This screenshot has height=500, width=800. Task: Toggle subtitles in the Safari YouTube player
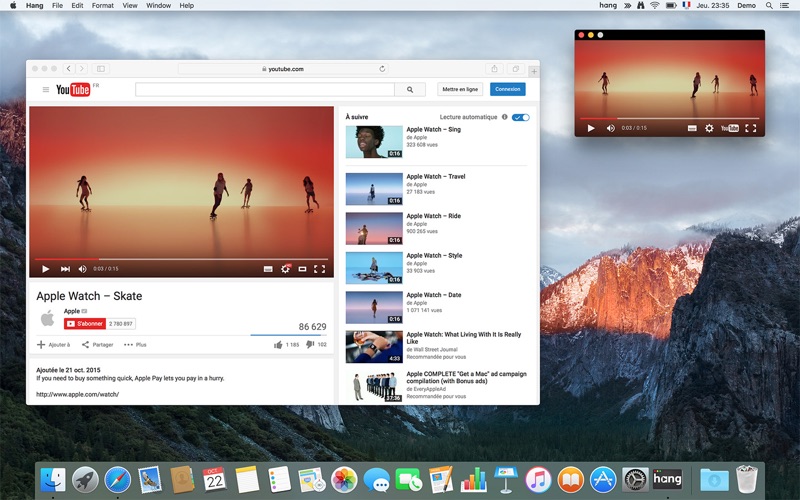pos(268,269)
